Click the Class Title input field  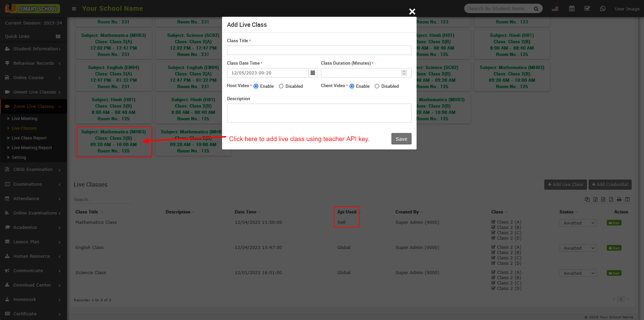click(319, 50)
